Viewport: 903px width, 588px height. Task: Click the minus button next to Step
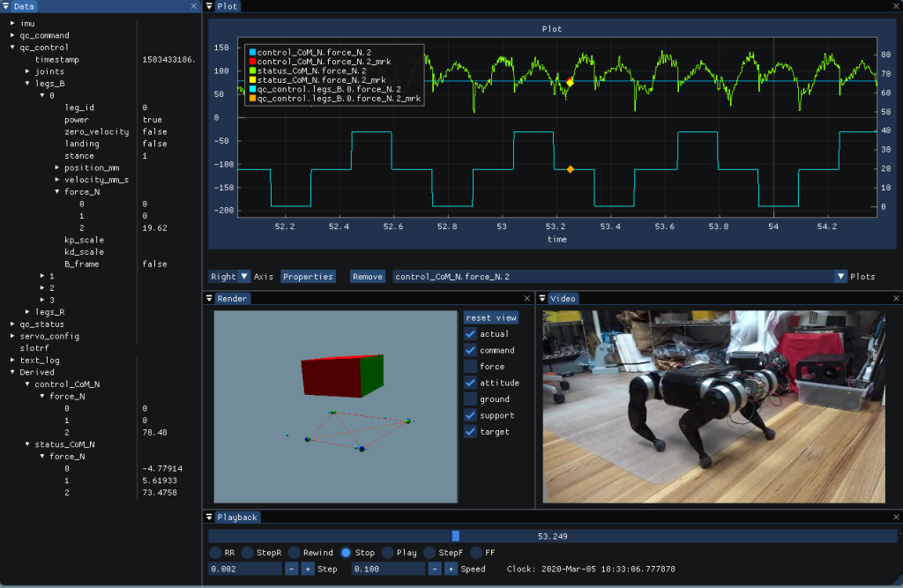click(291, 569)
